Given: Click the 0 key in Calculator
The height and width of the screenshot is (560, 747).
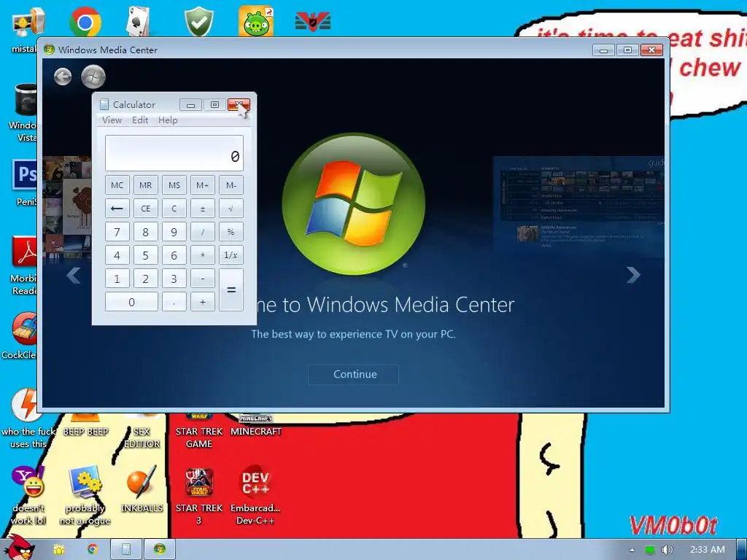Looking at the screenshot, I should pyautogui.click(x=131, y=302).
